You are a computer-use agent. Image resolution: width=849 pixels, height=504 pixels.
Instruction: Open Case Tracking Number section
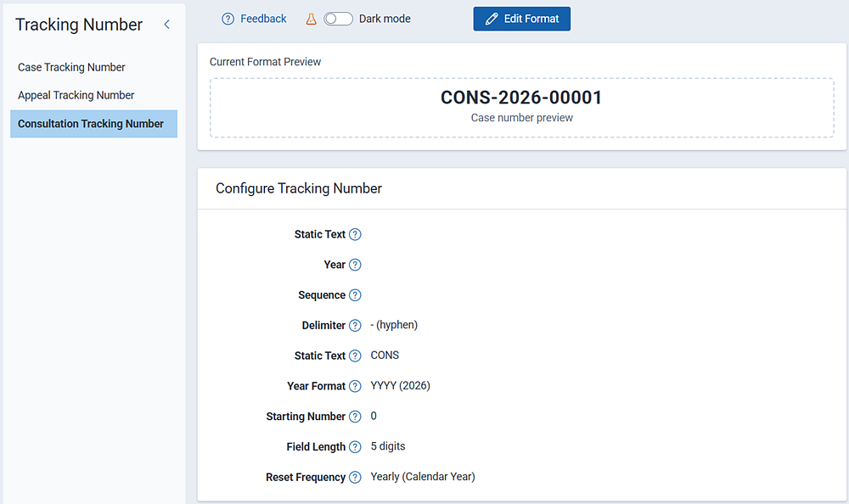71,67
